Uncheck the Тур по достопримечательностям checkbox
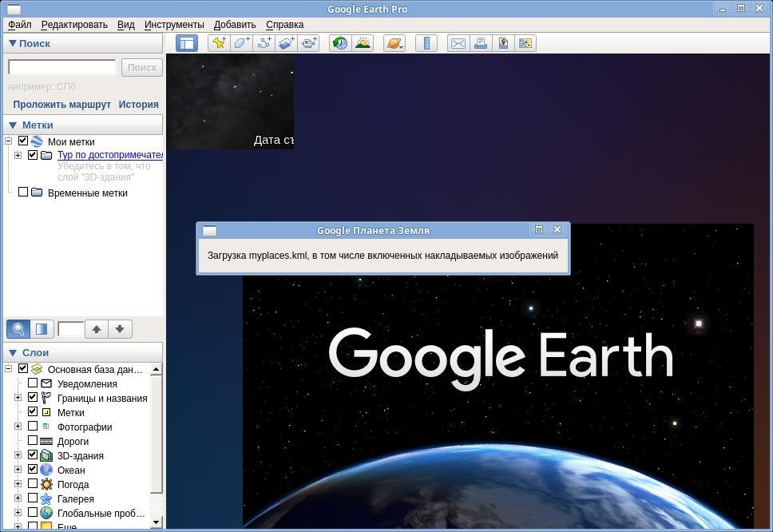The image size is (773, 532). (33, 155)
